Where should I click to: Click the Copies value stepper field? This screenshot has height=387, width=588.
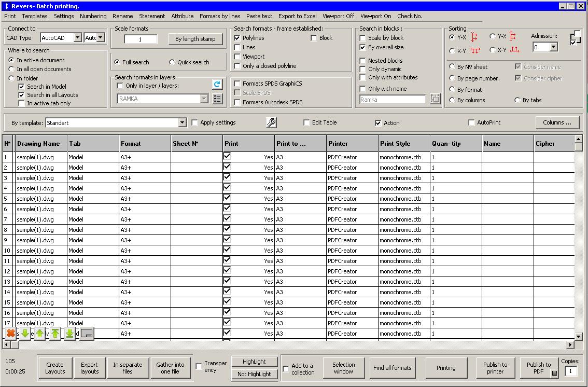[571, 371]
